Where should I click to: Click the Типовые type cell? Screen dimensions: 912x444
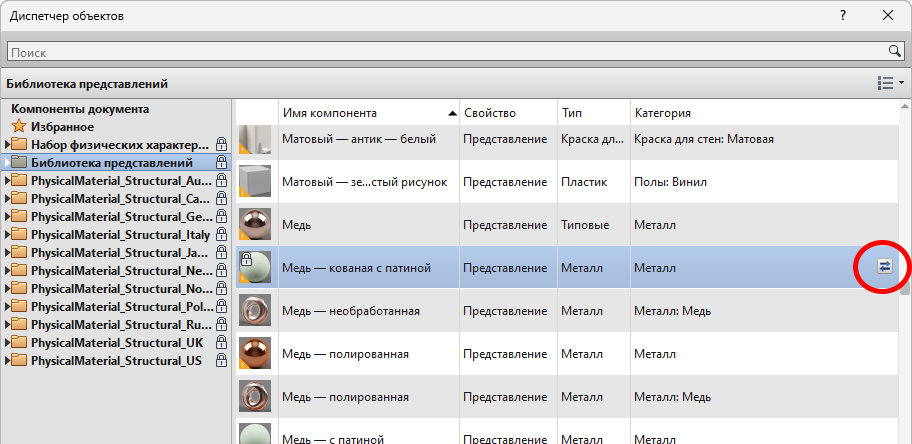coord(585,225)
